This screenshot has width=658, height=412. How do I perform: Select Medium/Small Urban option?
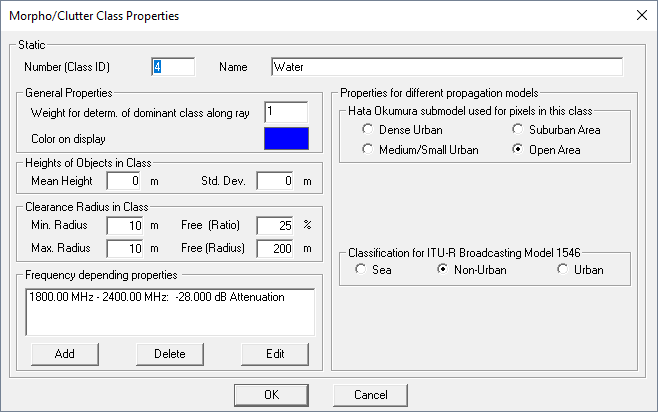coord(370,150)
